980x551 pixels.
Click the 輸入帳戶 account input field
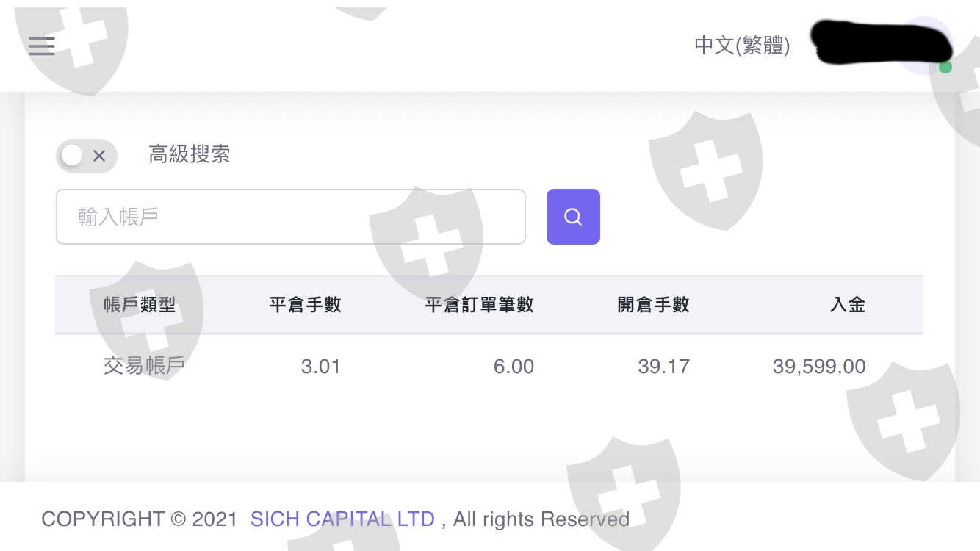tap(290, 217)
